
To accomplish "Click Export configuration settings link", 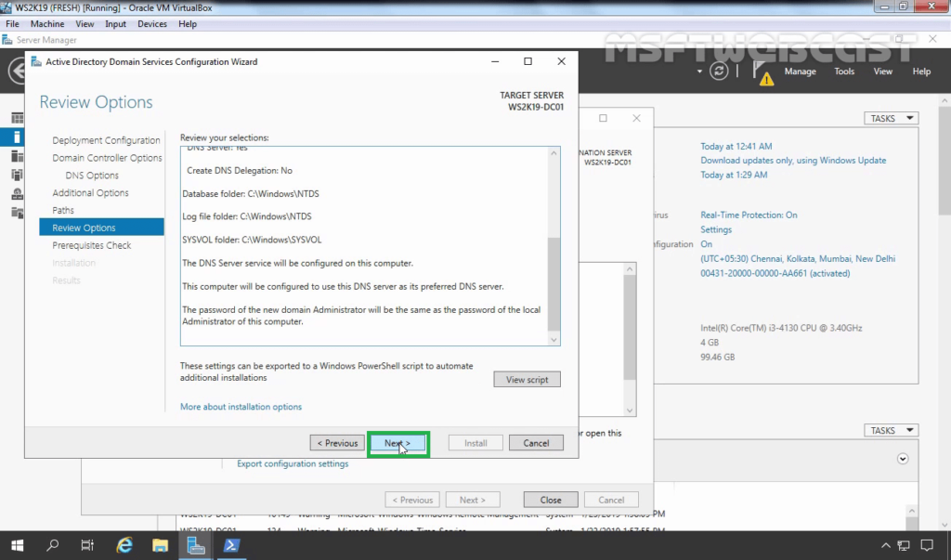I will (x=293, y=464).
